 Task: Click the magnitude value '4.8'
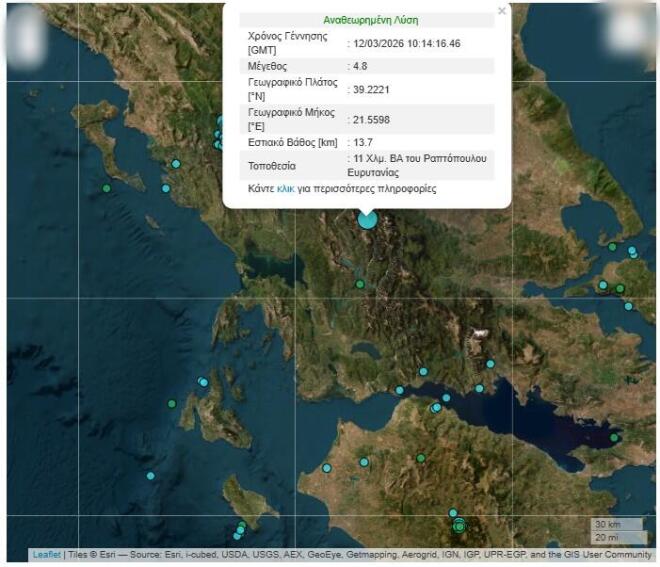pos(360,66)
